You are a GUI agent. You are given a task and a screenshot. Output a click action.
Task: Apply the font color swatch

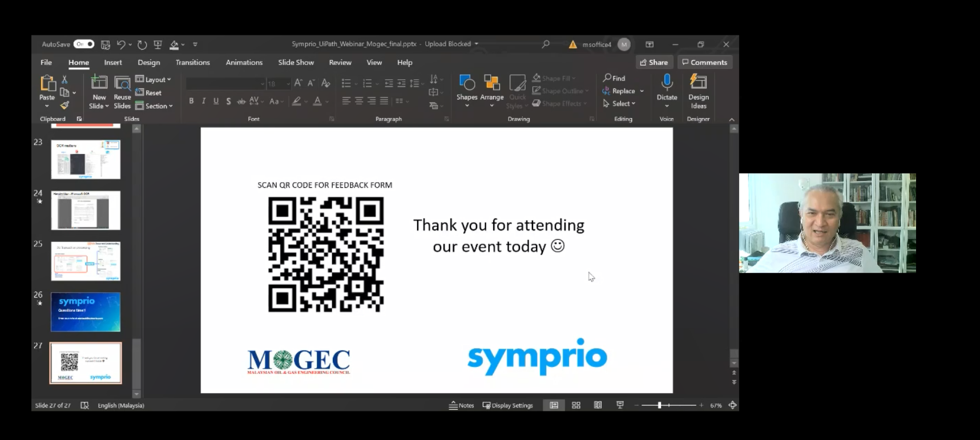317,101
